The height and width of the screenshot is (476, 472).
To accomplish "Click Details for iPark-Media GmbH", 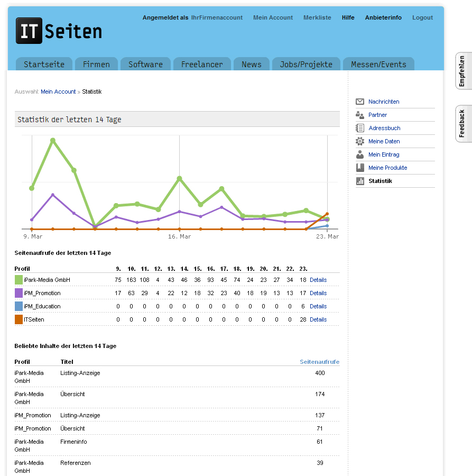I will 318,280.
